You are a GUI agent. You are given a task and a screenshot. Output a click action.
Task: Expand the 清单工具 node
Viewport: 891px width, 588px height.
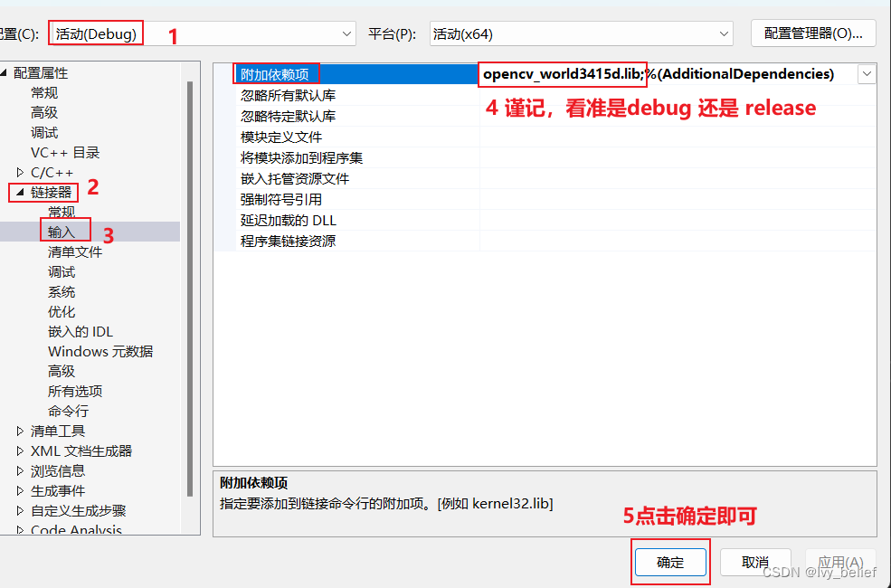[20, 431]
